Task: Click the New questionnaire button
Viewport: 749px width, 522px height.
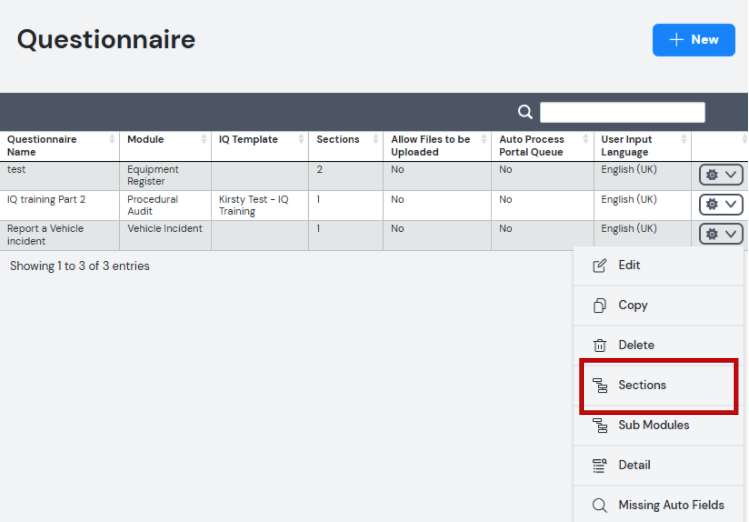Action: coord(694,40)
